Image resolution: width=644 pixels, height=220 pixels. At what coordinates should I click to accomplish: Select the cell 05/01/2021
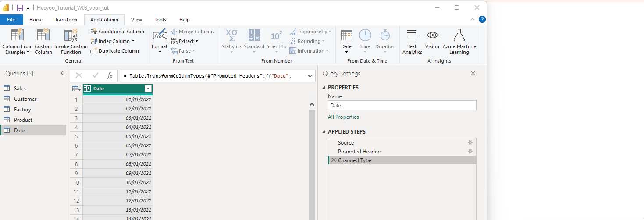[117, 136]
